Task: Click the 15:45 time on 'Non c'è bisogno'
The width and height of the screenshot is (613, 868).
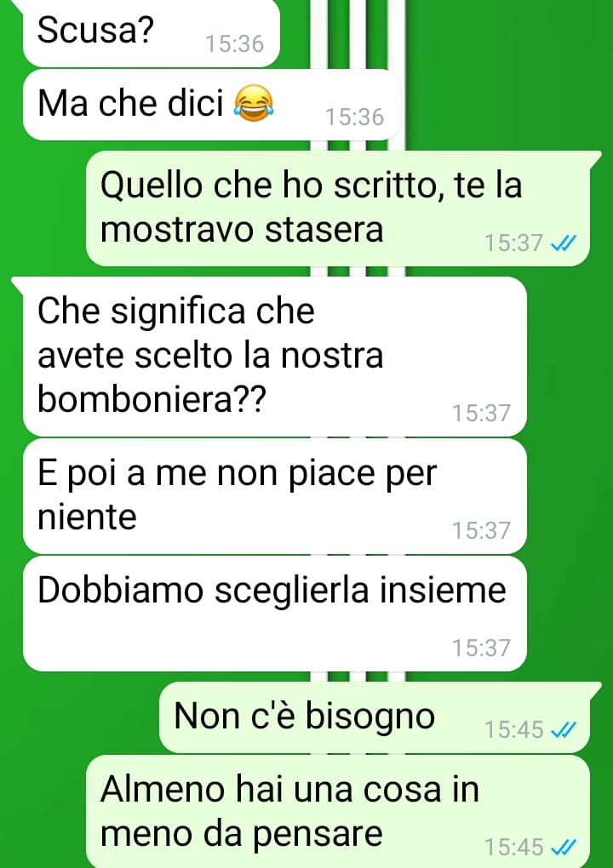Action: (x=514, y=729)
